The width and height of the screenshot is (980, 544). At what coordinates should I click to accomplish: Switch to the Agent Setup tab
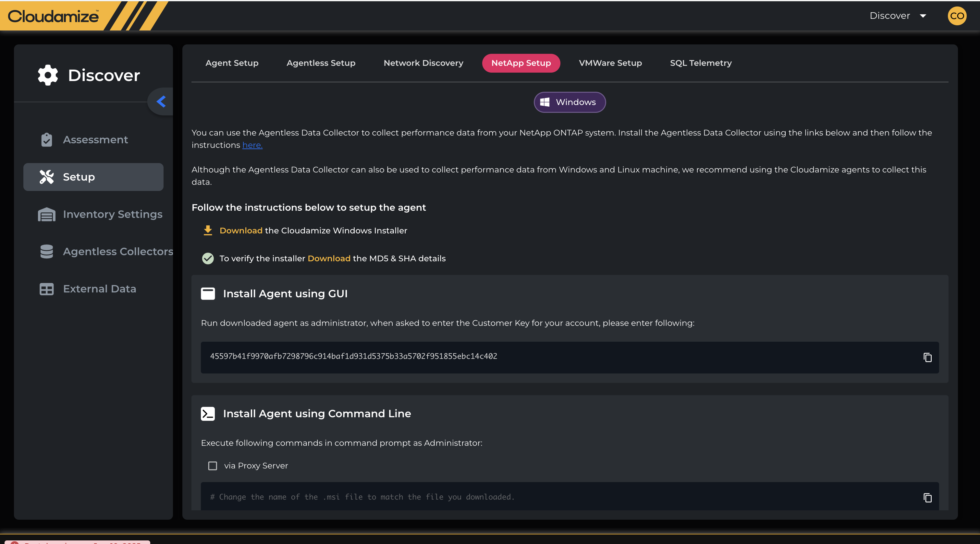point(232,63)
